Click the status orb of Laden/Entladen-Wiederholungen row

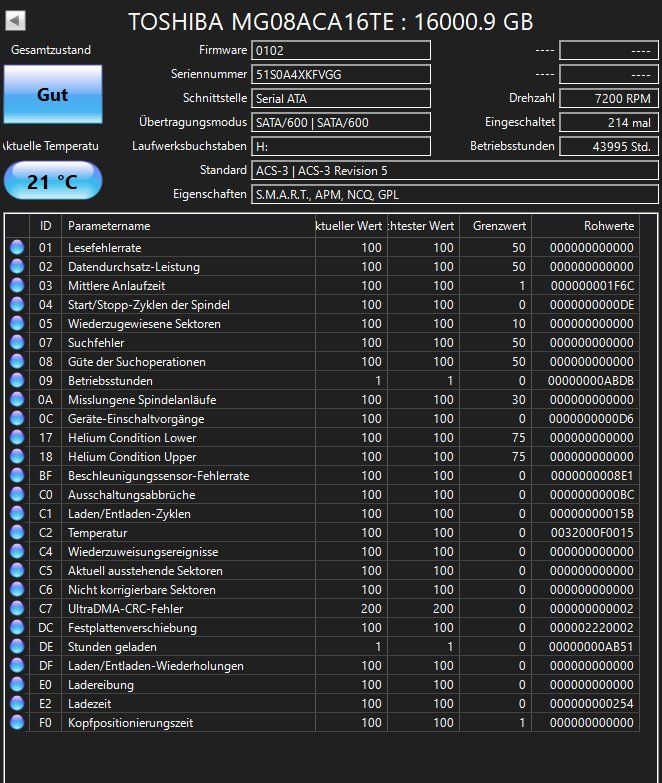pyautogui.click(x=17, y=665)
